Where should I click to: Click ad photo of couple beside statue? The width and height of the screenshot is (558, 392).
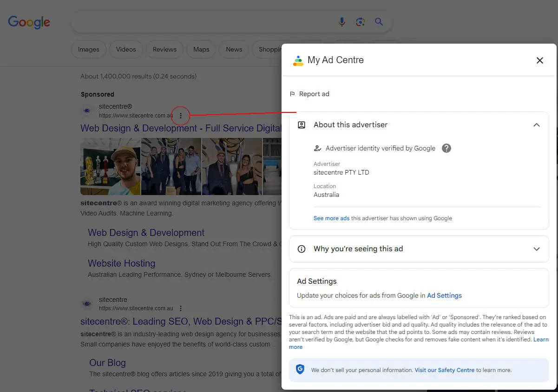point(232,166)
